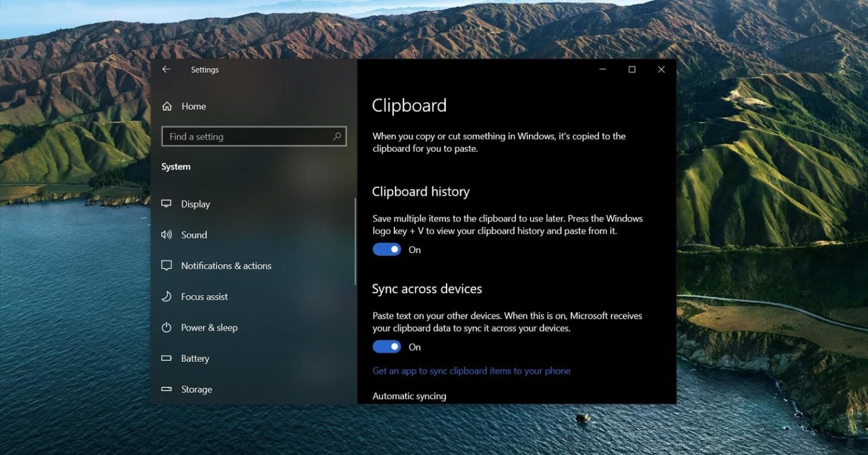This screenshot has width=868, height=455.
Task: Click the back arrow in Settings
Action: click(166, 69)
